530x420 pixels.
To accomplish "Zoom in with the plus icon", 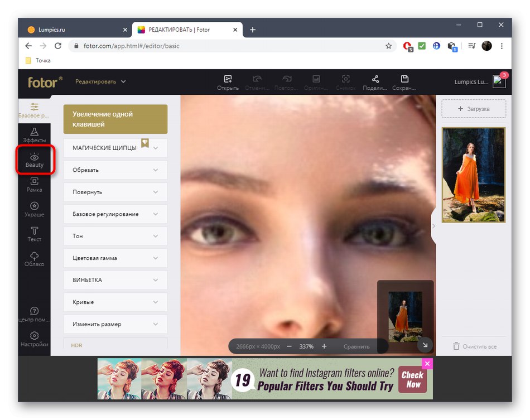I will (x=324, y=346).
